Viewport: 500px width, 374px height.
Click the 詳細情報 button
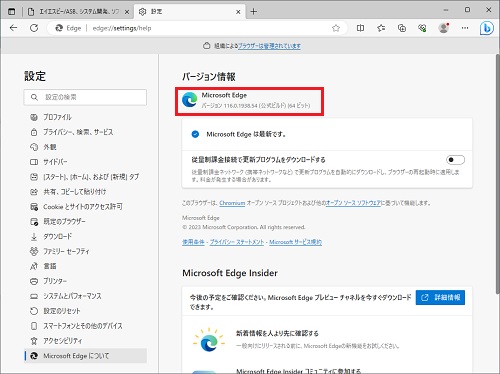point(440,297)
